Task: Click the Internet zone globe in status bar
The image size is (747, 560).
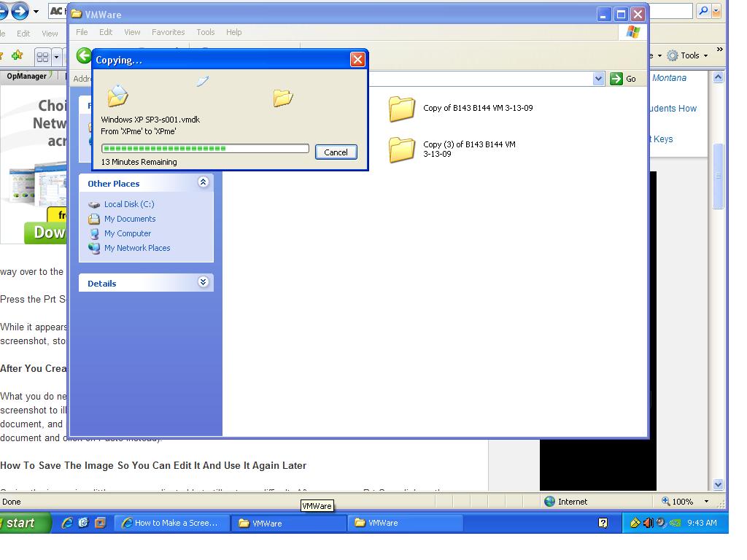Action: pyautogui.click(x=549, y=502)
